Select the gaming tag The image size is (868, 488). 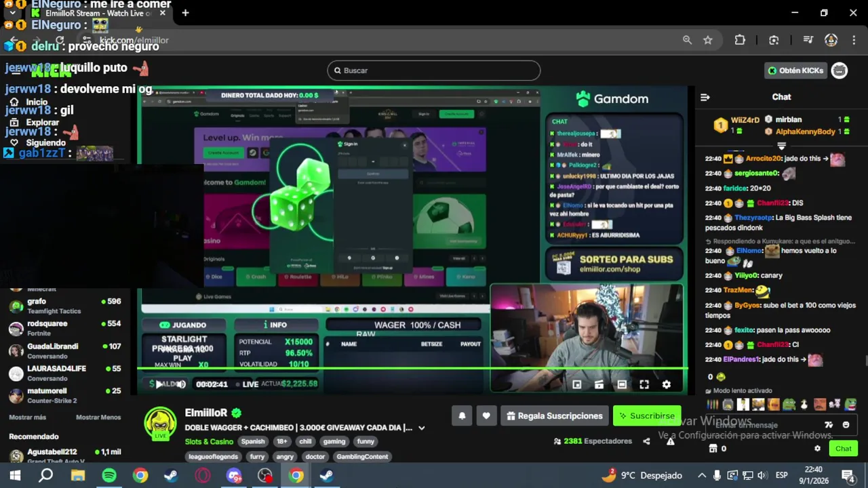(334, 441)
